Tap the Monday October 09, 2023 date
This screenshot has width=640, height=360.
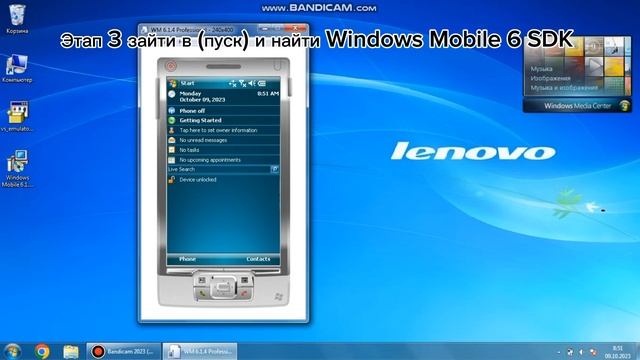coord(202,97)
